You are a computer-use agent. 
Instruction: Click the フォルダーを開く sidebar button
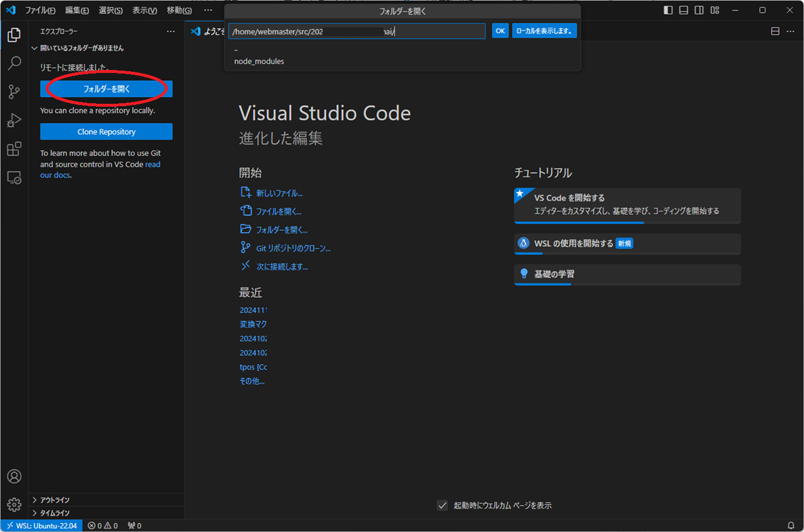click(x=106, y=89)
